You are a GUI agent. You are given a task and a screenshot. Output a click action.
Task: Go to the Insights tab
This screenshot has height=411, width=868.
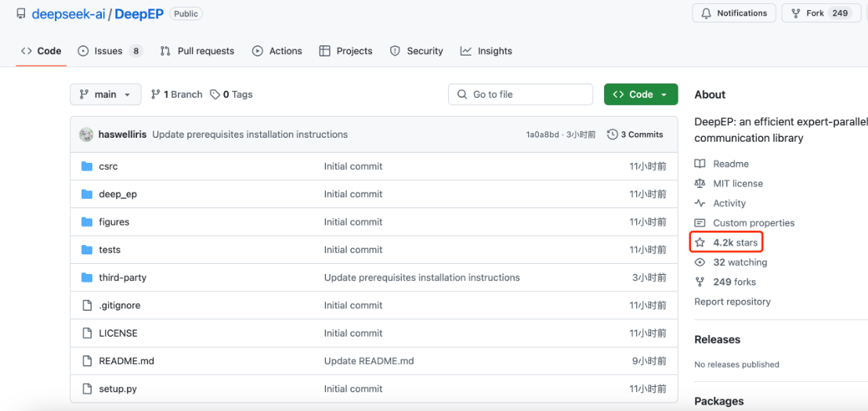tap(486, 51)
